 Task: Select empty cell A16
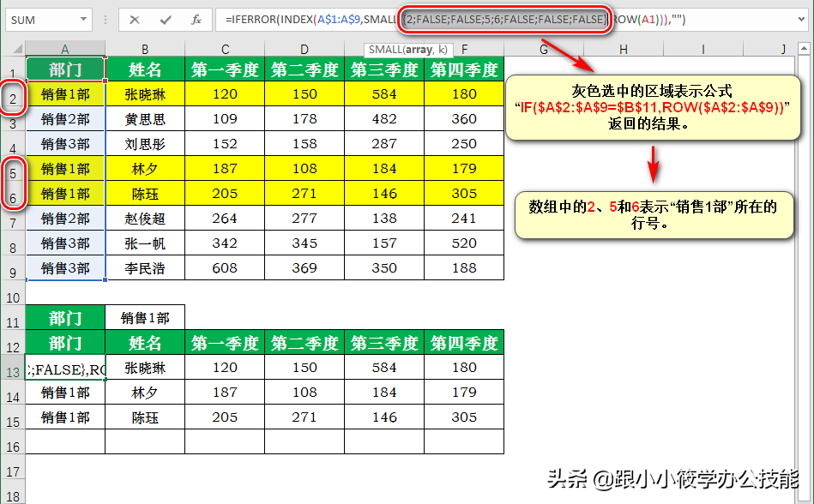[65, 441]
